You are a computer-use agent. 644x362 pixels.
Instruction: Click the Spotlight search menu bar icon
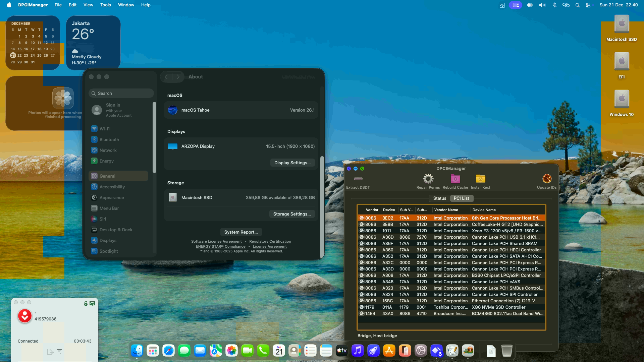pyautogui.click(x=577, y=5)
